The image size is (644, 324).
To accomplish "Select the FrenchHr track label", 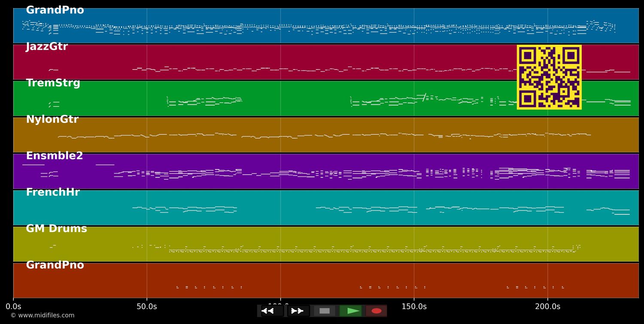I will (53, 192).
